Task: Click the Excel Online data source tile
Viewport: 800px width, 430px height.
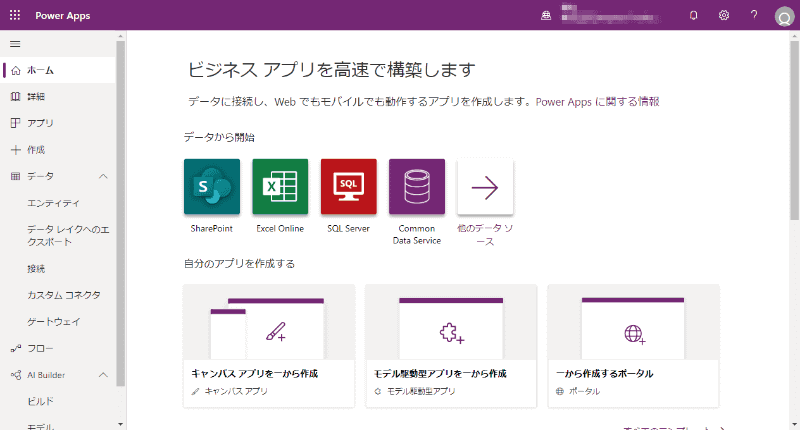Action: tap(280, 187)
